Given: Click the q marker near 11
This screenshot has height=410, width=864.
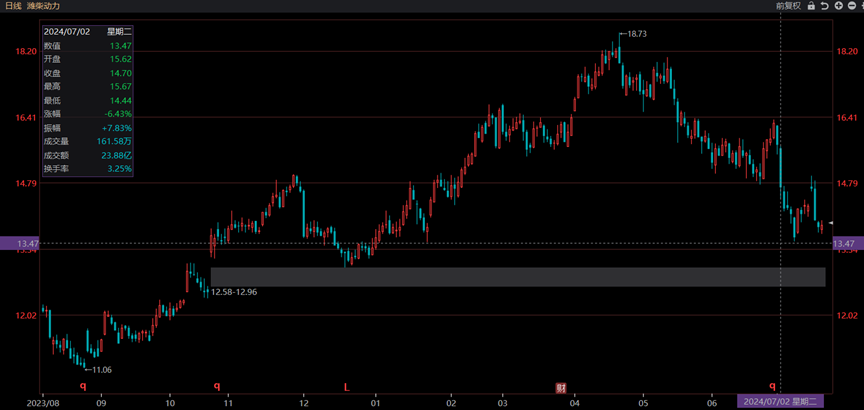Looking at the screenshot, I should 217,386.
